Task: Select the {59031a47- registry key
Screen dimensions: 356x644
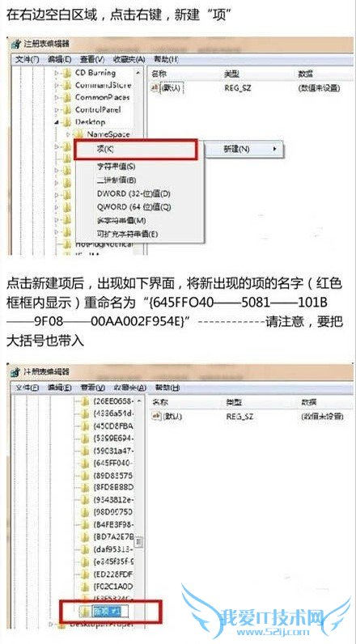Action: point(112,451)
